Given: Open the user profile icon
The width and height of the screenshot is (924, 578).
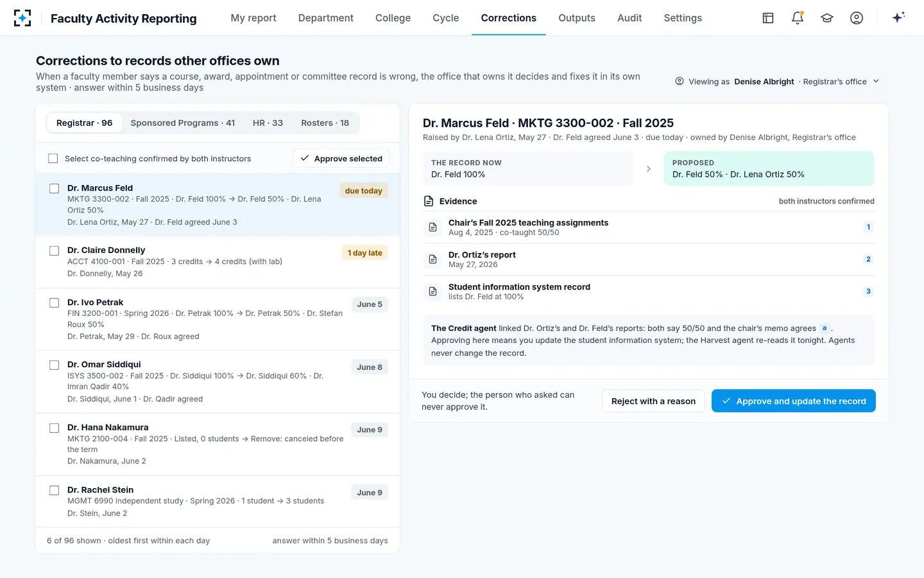Looking at the screenshot, I should point(857,18).
